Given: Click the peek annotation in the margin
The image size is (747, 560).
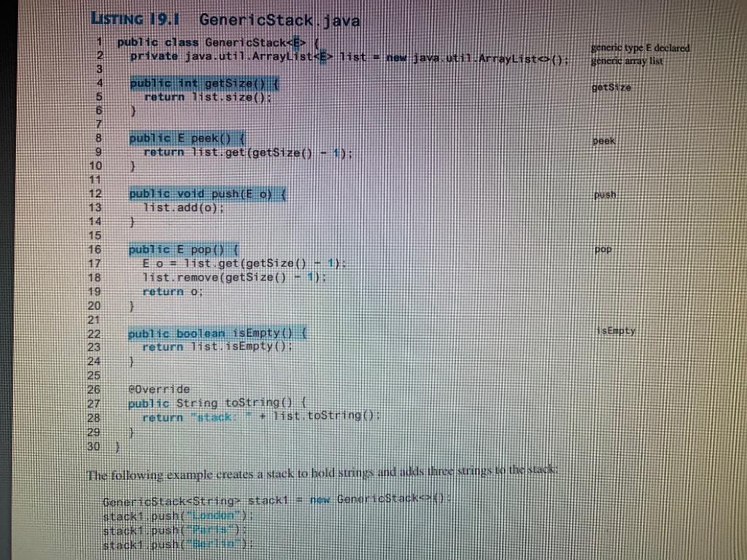Looking at the screenshot, I should pyautogui.click(x=605, y=140).
